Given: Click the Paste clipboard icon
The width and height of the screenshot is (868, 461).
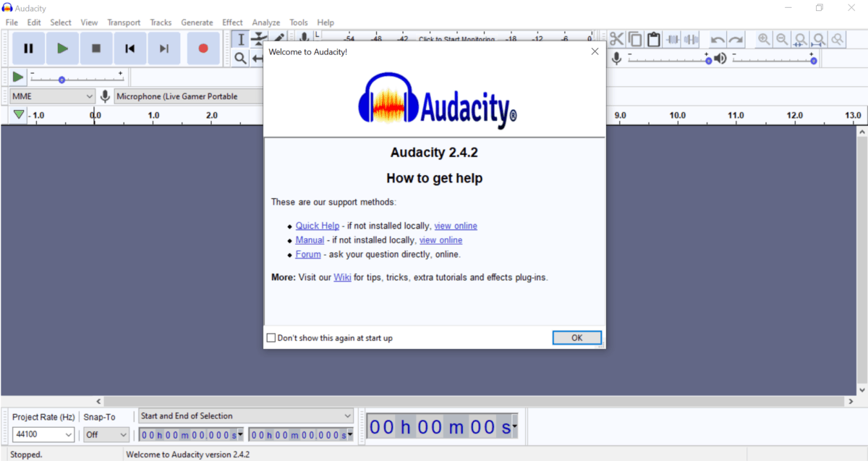Looking at the screenshot, I should click(654, 40).
